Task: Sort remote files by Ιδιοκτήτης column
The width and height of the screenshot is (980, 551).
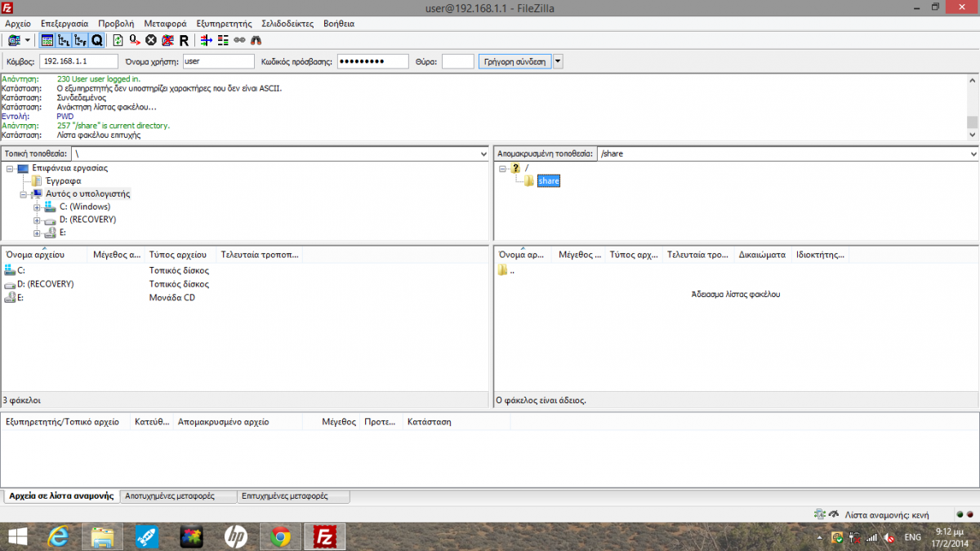Action: [x=820, y=255]
